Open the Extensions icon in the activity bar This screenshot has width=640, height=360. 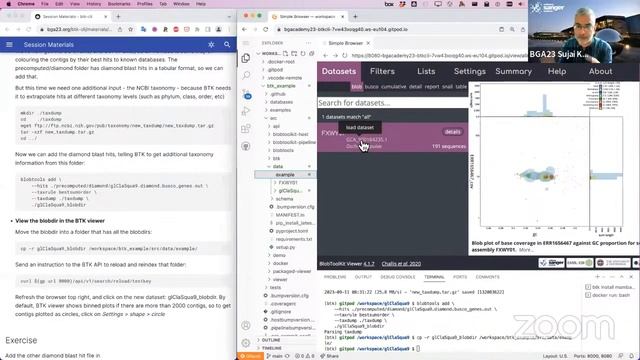click(x=246, y=129)
